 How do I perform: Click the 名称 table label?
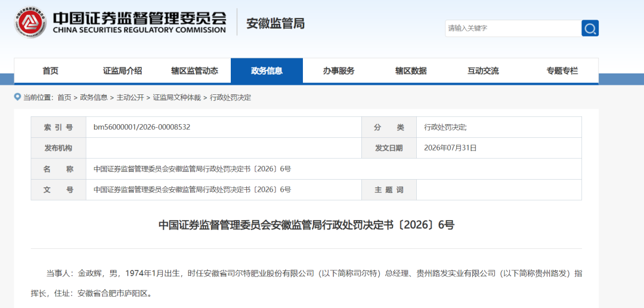point(58,169)
